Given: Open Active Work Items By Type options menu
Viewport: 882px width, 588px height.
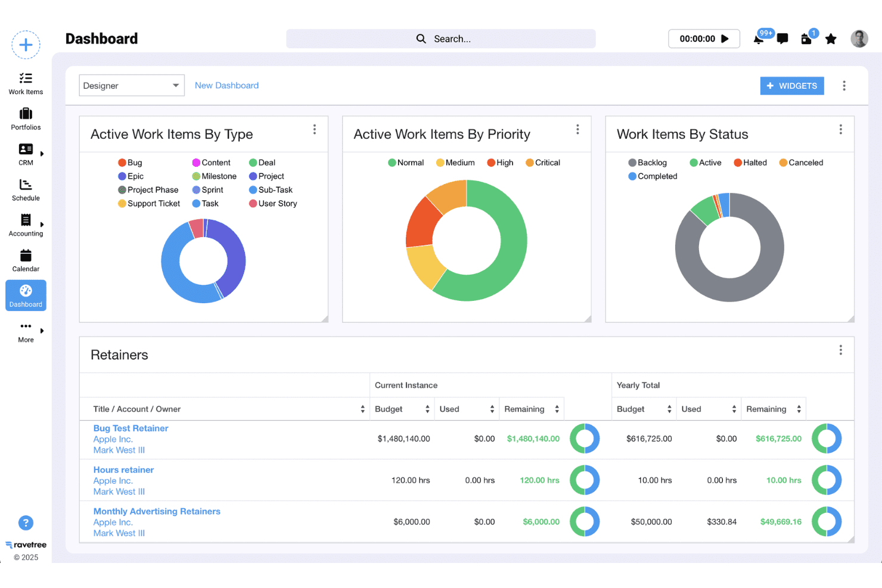Looking at the screenshot, I should tap(315, 129).
